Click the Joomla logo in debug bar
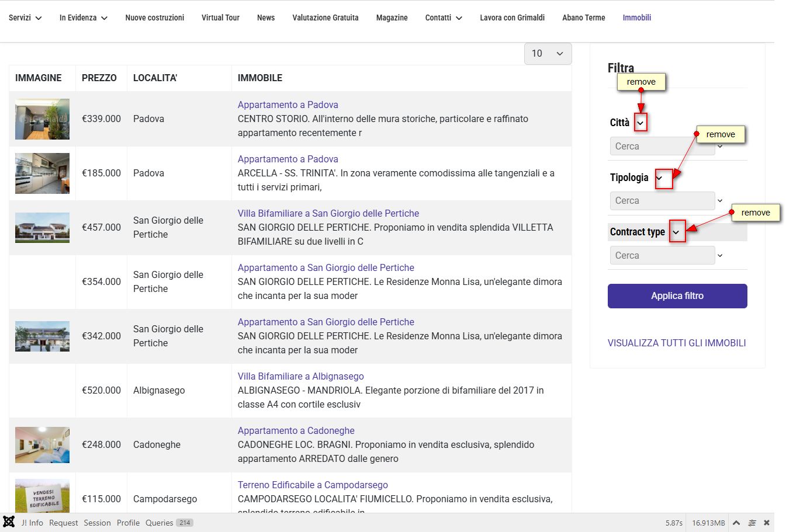This screenshot has height=532, width=786. [x=9, y=522]
